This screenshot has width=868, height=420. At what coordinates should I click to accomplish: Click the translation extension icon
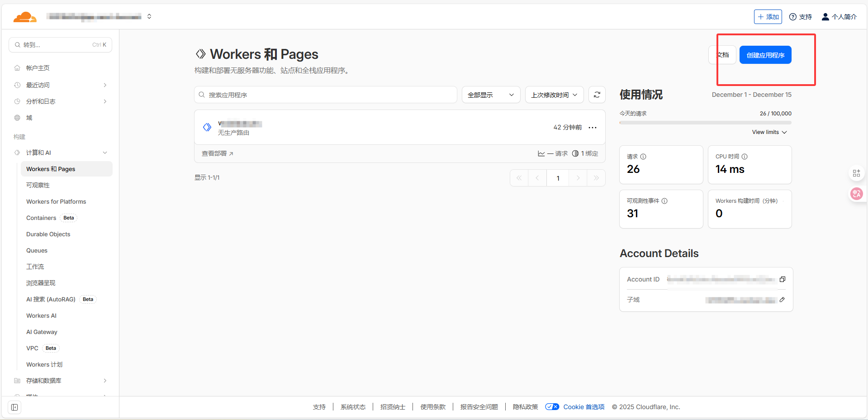coord(856,194)
